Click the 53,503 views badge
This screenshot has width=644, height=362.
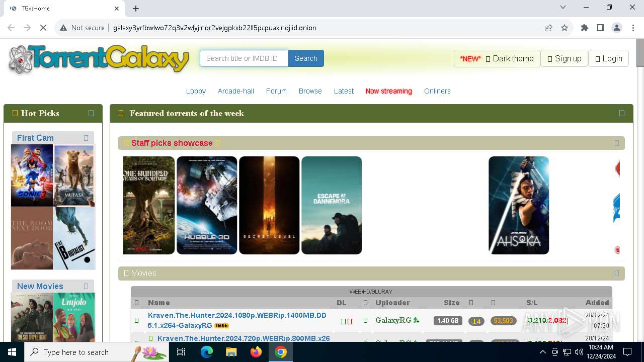504,321
